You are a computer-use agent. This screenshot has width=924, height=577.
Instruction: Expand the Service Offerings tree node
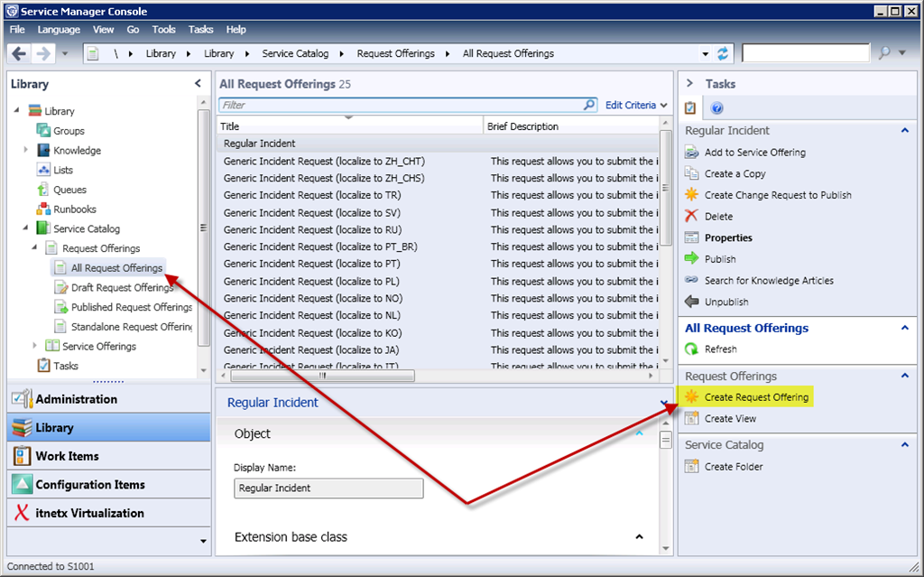click(35, 346)
